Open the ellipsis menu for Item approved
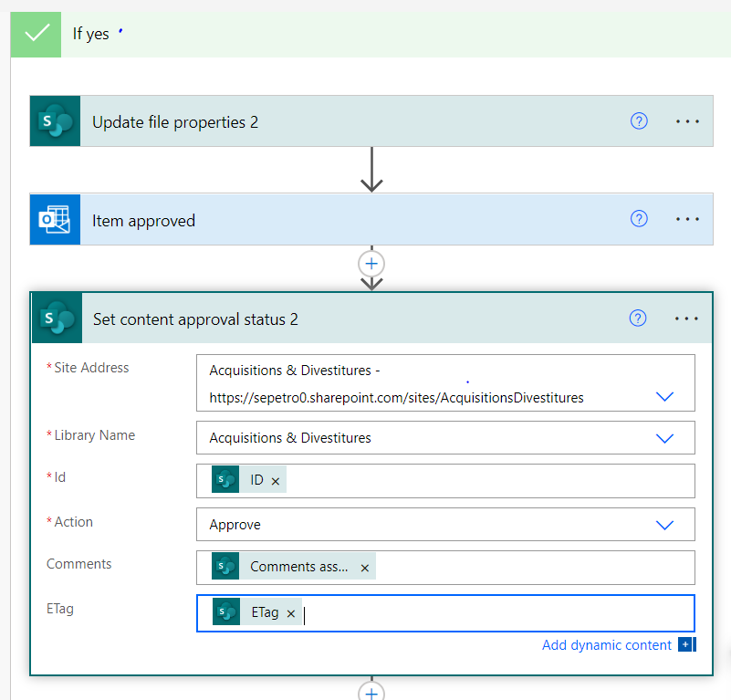731x700 pixels. (687, 219)
